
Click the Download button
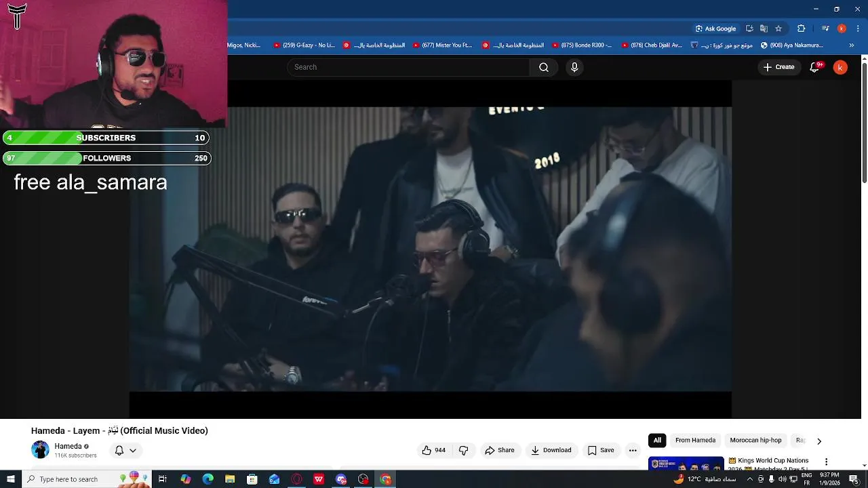point(551,450)
